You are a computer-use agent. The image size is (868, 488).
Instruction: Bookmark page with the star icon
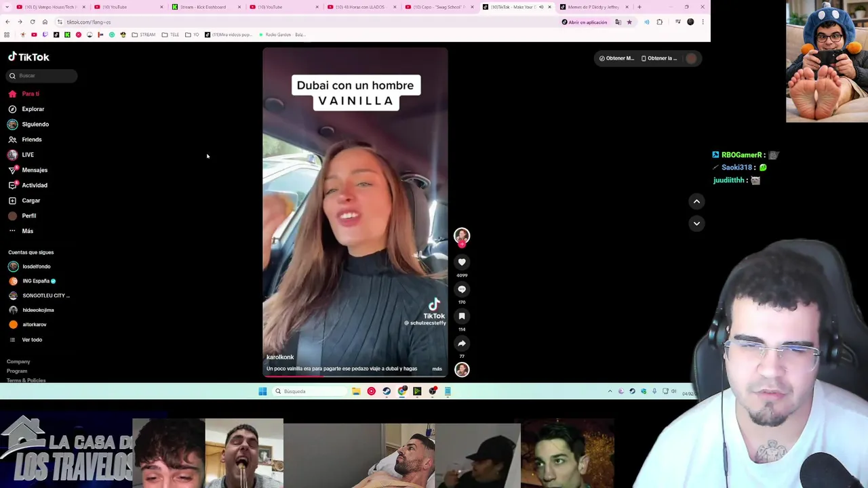point(629,22)
